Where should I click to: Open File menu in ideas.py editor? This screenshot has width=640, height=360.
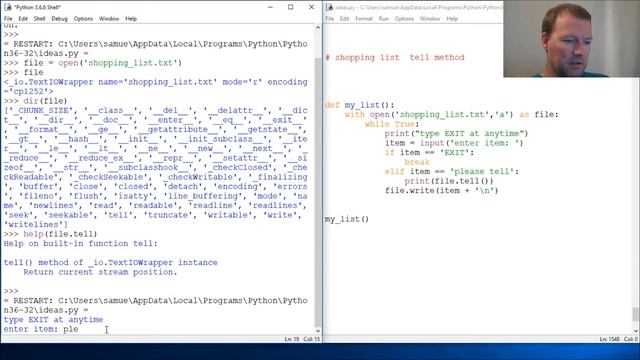[330, 19]
